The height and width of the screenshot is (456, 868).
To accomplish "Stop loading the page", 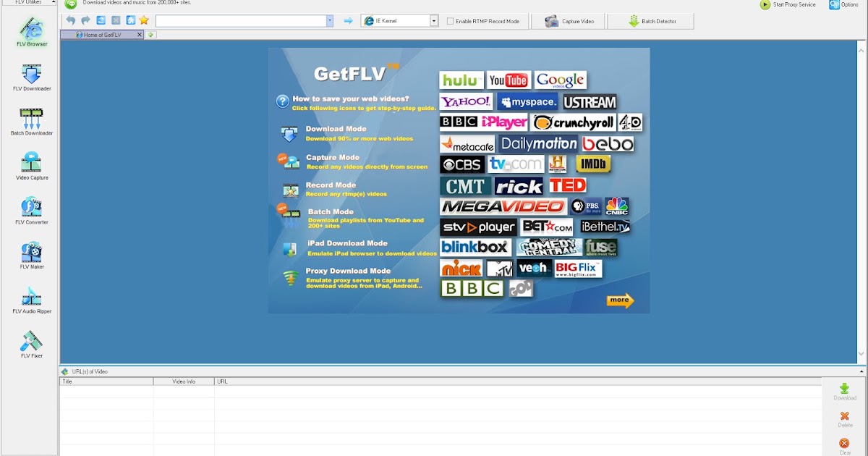I will (x=116, y=21).
